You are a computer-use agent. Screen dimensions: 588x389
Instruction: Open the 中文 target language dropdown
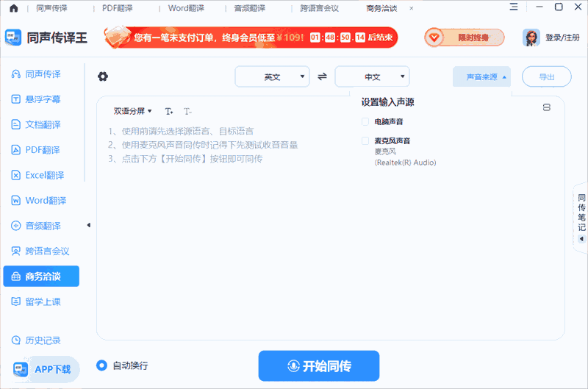[373, 77]
